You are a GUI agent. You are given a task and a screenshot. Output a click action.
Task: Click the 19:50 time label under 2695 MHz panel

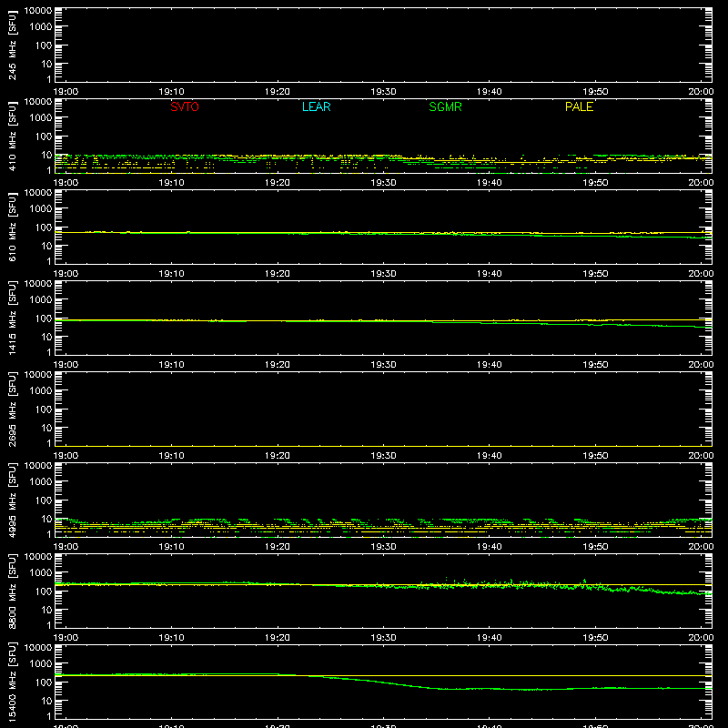pos(595,456)
